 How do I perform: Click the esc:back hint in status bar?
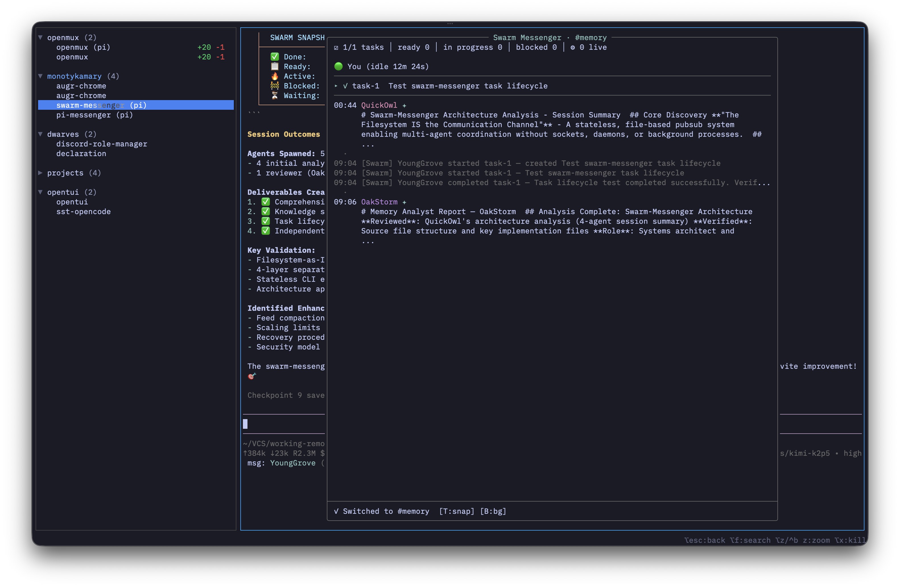(x=705, y=540)
